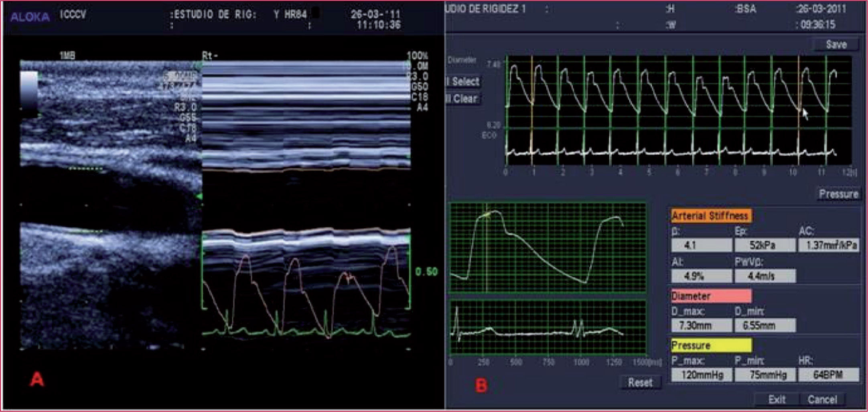Click the Ep field showing 52kPa
Screen dimensions: 868x412
765,245
